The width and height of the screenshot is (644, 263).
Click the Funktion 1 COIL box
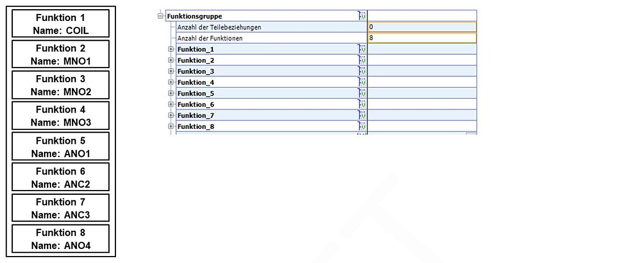point(61,24)
